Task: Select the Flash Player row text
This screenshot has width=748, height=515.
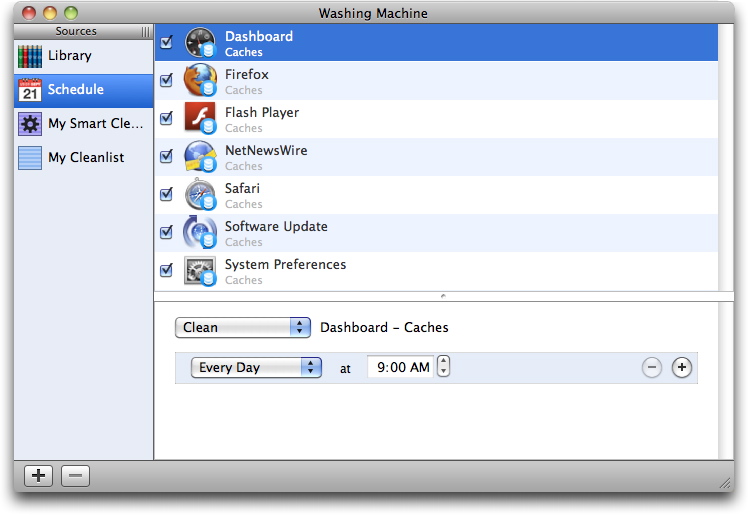Action: coord(262,120)
